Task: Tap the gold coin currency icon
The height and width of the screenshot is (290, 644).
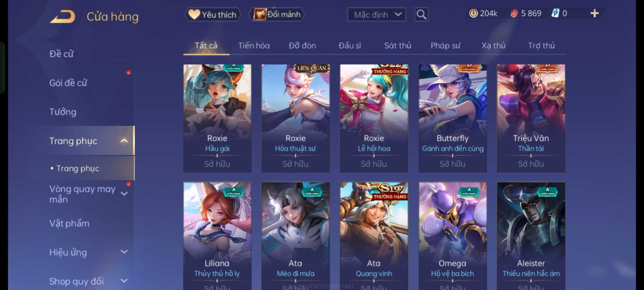Action: coord(473,13)
